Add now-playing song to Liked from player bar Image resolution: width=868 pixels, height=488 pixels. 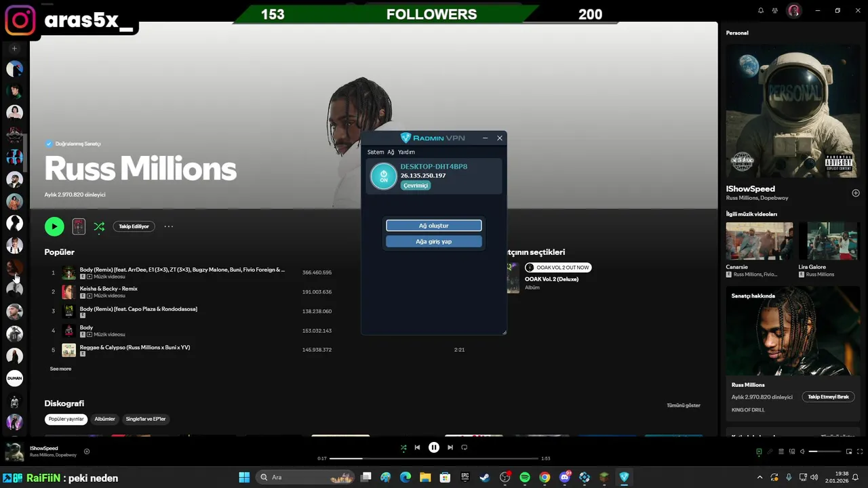tap(87, 451)
